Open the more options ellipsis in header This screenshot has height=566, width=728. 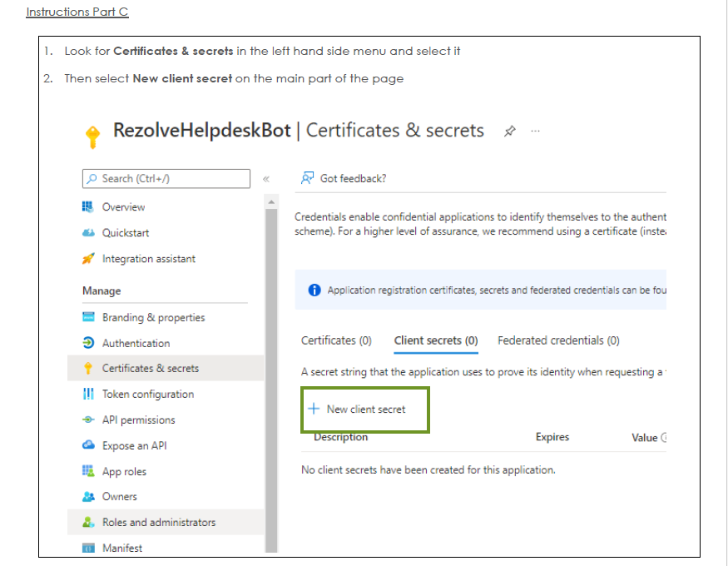535,132
